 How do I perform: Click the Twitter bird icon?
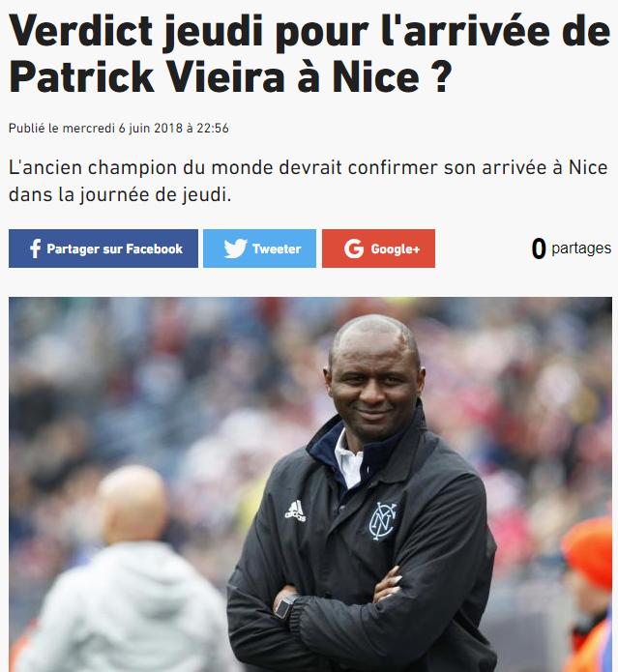(x=236, y=248)
